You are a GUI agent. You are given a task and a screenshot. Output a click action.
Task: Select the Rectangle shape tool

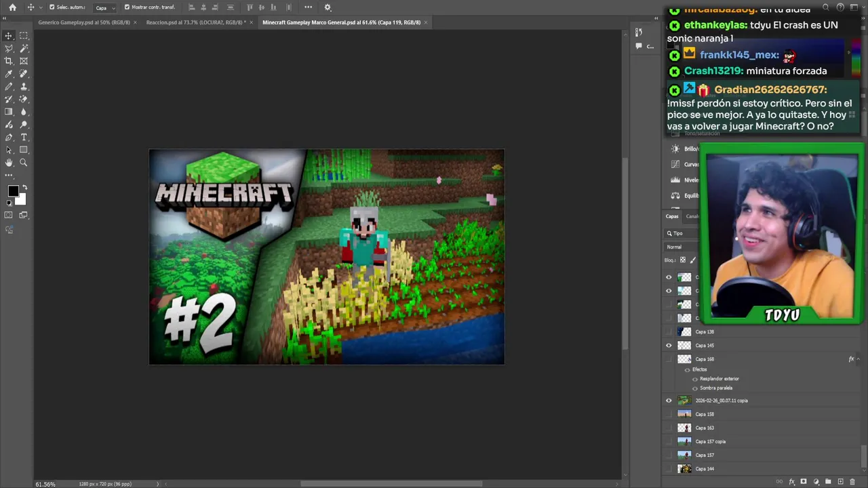[x=24, y=150]
